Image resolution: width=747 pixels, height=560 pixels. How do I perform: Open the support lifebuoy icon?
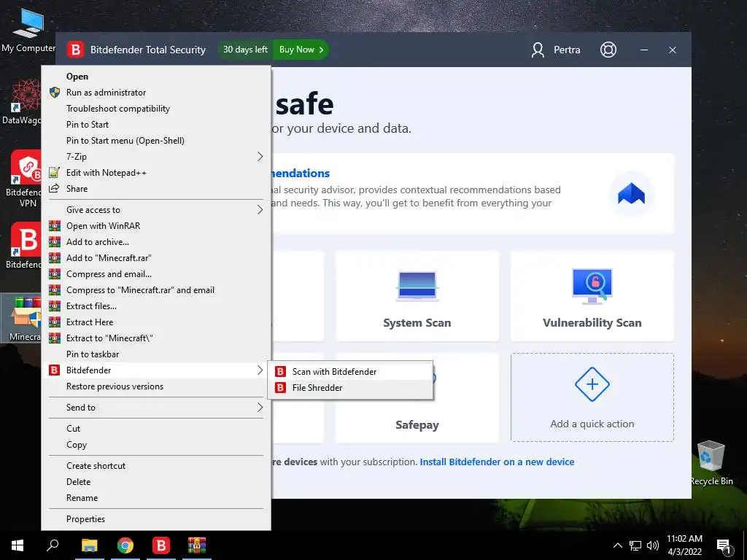(x=608, y=50)
